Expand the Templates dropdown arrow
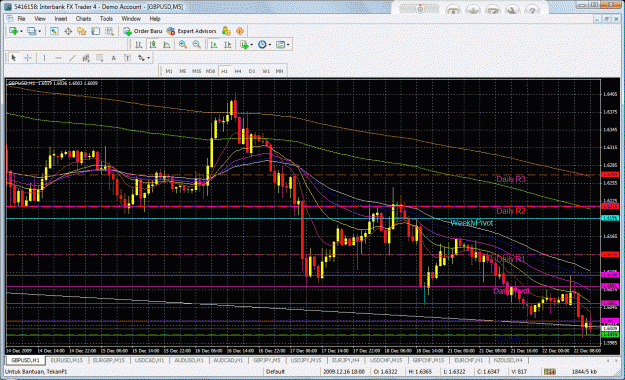This screenshot has width=625, height=380. 288,45
